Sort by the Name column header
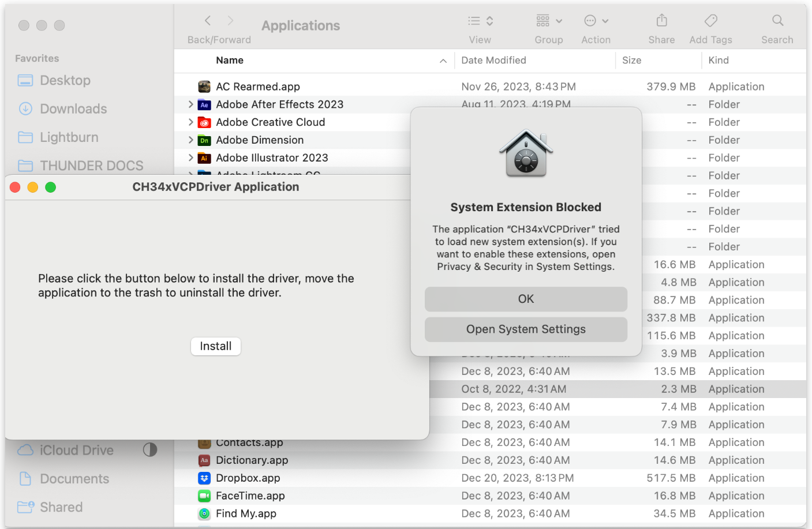The width and height of the screenshot is (812, 529). (230, 61)
